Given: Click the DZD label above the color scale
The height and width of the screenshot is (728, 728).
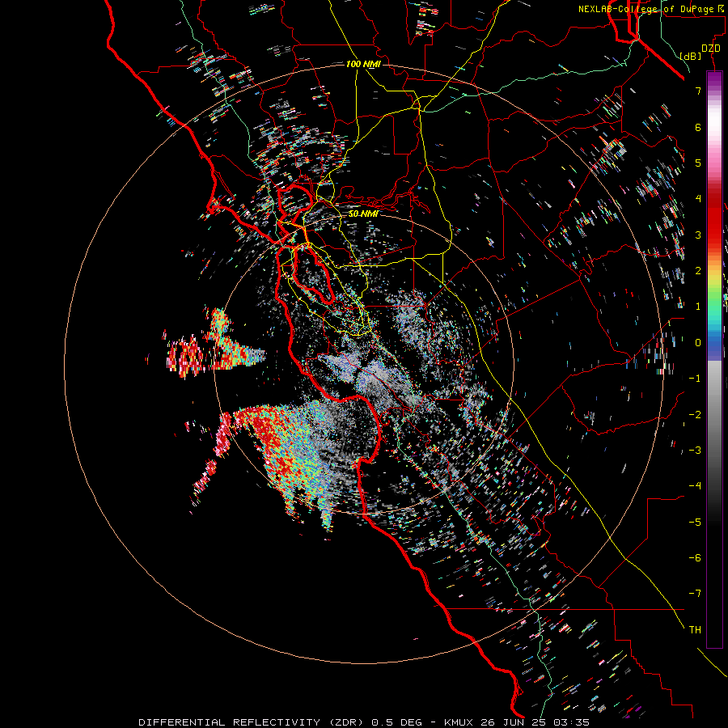Looking at the screenshot, I should (x=710, y=49).
